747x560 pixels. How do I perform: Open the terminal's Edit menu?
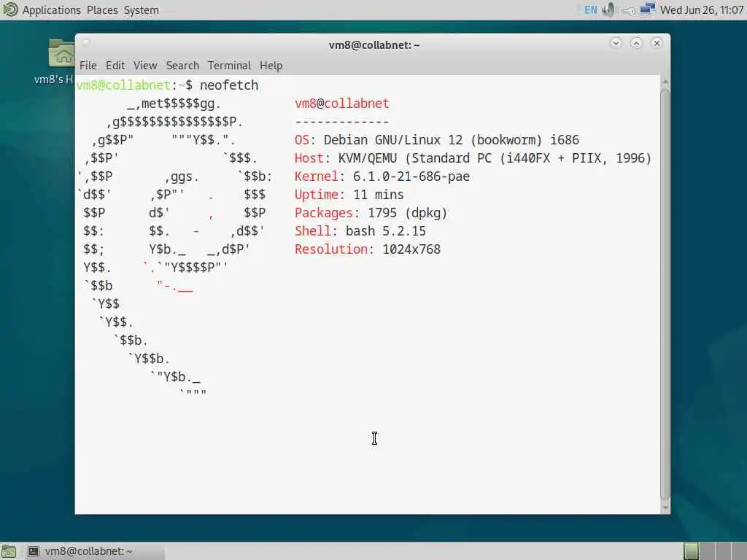point(115,65)
